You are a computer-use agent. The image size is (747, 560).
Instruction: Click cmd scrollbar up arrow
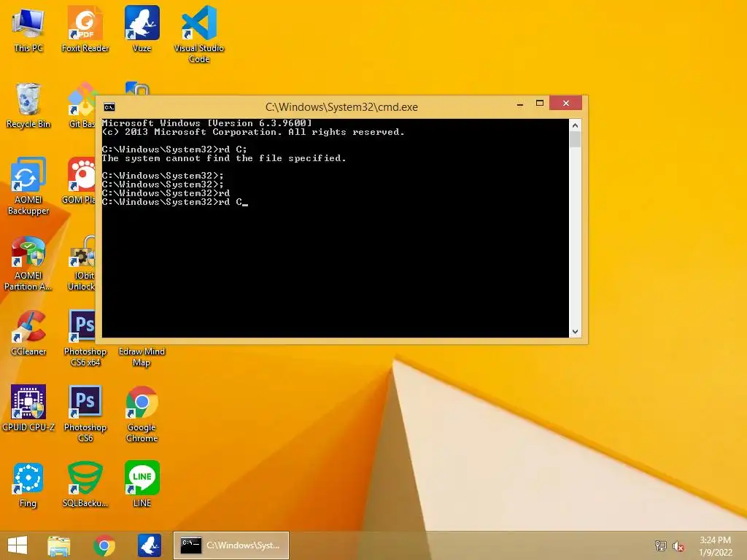(x=575, y=125)
